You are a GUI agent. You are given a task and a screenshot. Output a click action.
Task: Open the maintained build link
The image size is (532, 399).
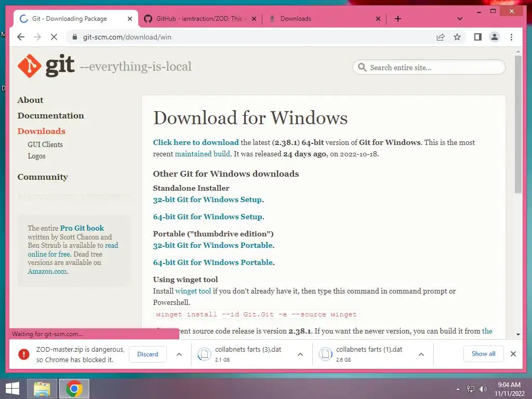(x=202, y=154)
